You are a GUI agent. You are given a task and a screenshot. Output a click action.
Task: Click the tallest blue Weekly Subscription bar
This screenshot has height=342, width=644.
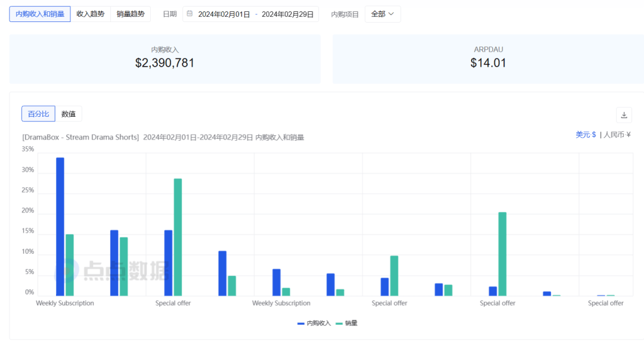pyautogui.click(x=60, y=226)
